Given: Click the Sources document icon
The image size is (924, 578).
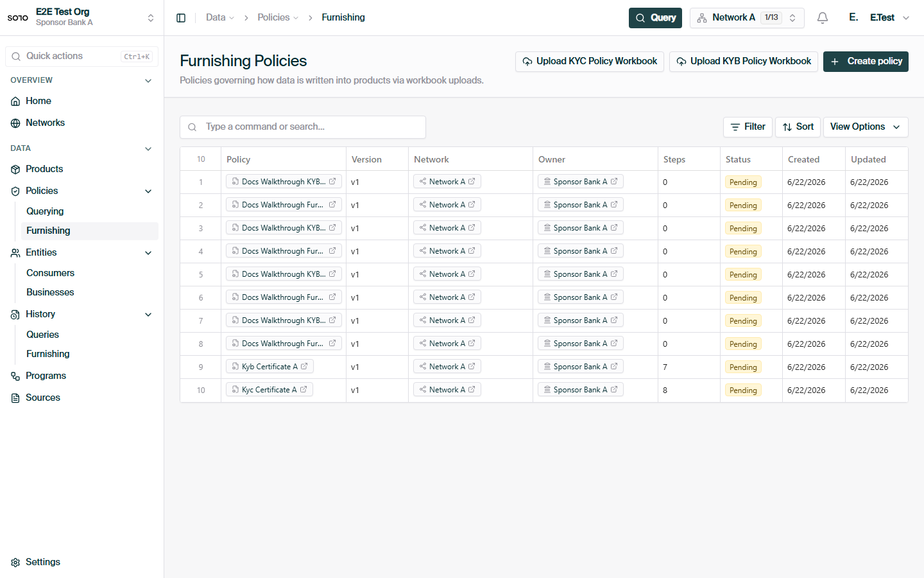Looking at the screenshot, I should pos(15,398).
